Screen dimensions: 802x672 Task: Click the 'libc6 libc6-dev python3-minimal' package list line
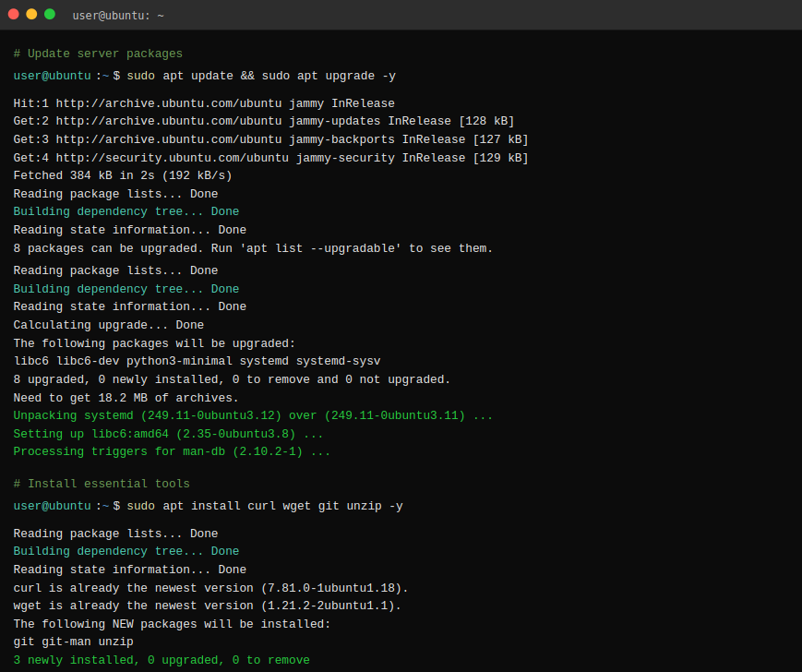pyautogui.click(x=197, y=361)
